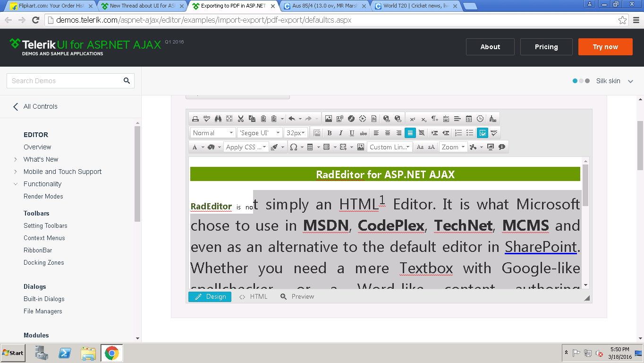This screenshot has height=363, width=644.
Task: Click the Copy icon in the toolbar
Action: 252,119
